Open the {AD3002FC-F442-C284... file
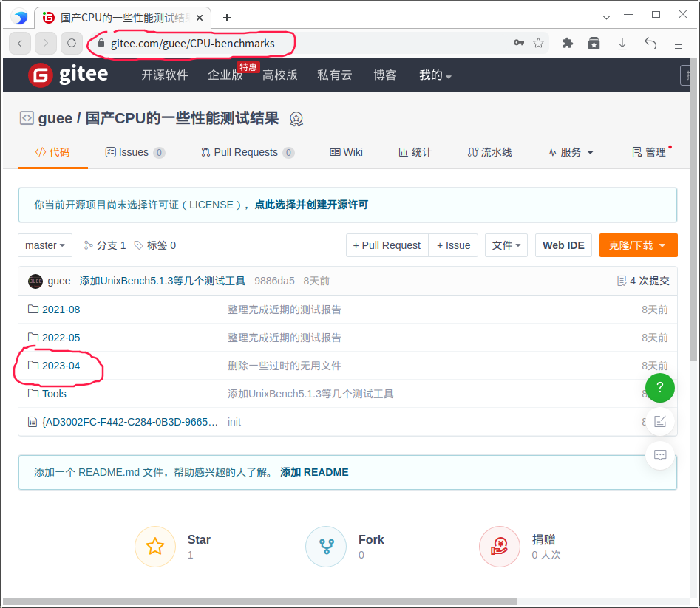Viewport: 700px width, 608px height. pos(129,422)
